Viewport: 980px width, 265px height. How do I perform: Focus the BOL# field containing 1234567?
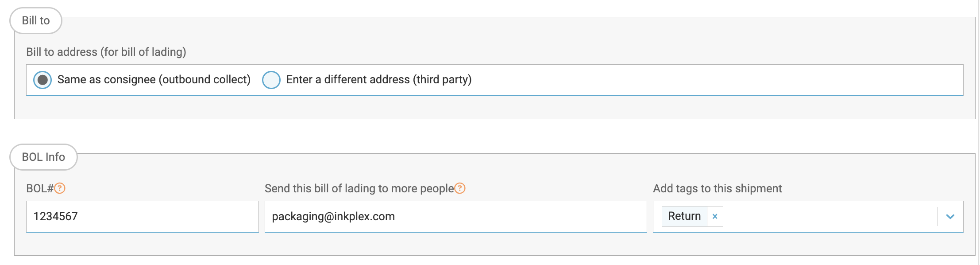tap(143, 216)
